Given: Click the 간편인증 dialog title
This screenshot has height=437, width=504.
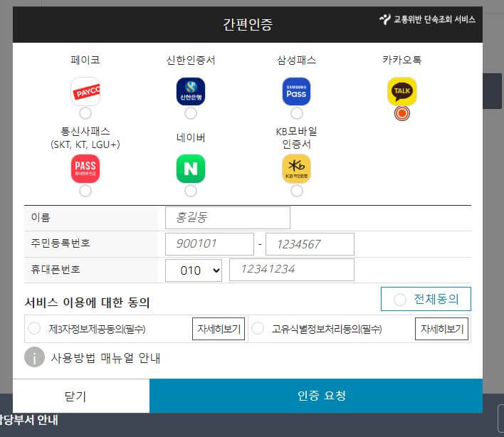Looking at the screenshot, I should click(x=248, y=24).
